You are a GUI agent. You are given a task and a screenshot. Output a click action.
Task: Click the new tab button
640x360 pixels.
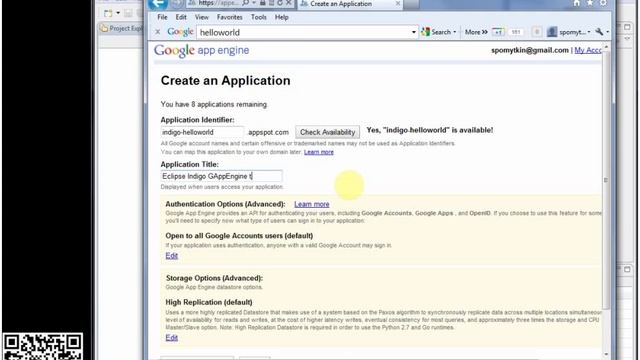click(411, 4)
